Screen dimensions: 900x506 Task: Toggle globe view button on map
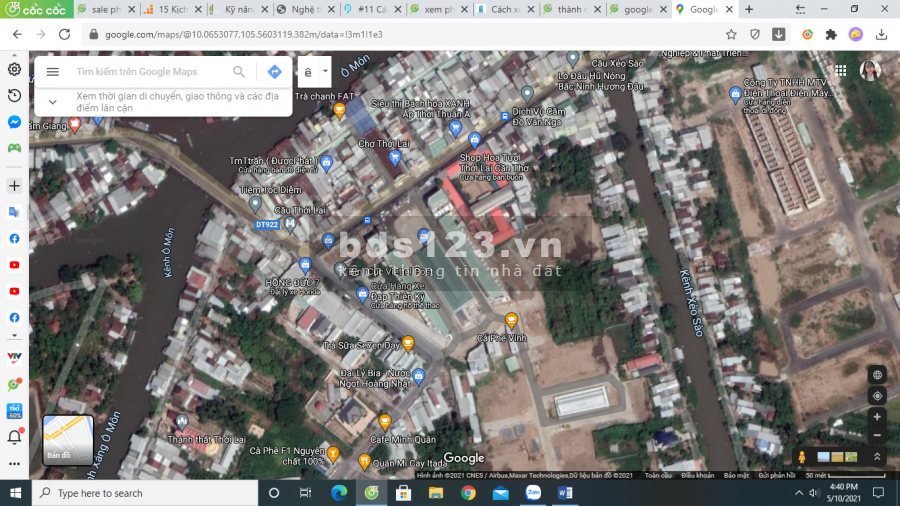[x=877, y=375]
